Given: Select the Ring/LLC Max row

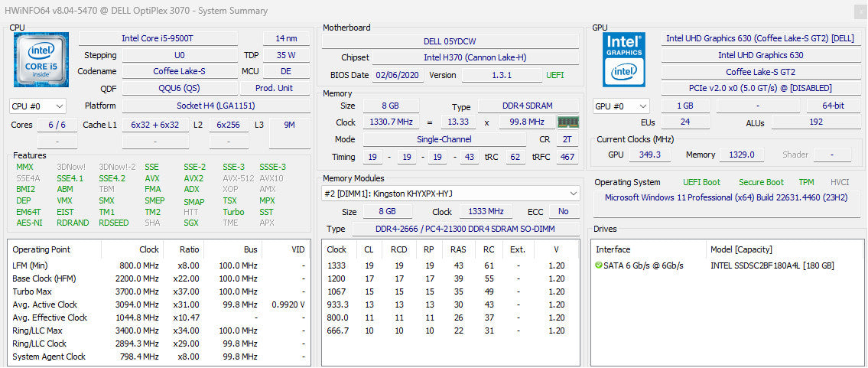Looking at the screenshot, I should 159,331.
